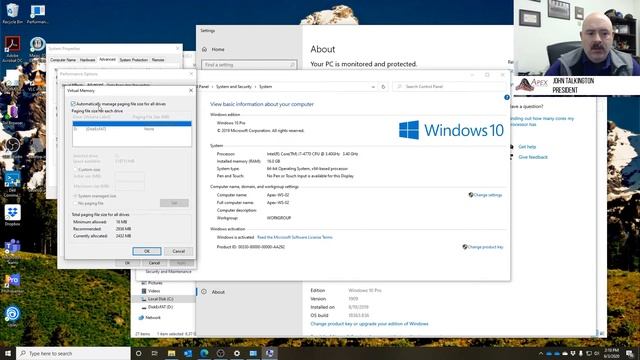This screenshot has width=640, height=360.
Task: Click the refresh button in Control Panel address bar
Action: [383, 87]
